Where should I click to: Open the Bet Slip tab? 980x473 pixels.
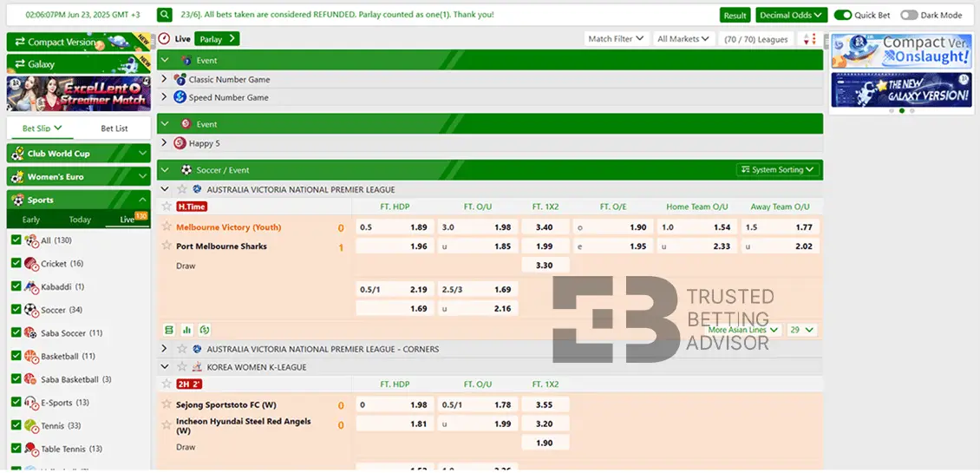point(42,128)
